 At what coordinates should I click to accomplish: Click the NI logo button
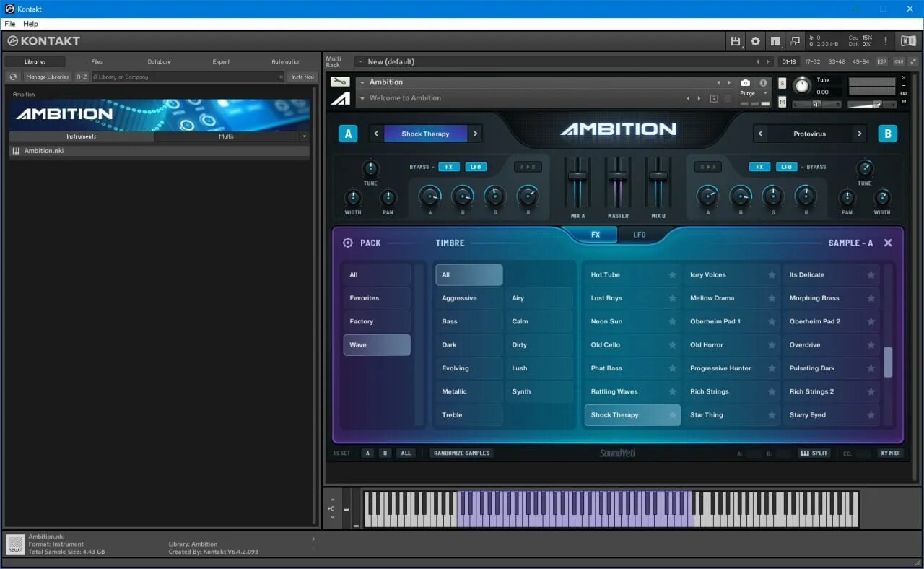coord(907,41)
